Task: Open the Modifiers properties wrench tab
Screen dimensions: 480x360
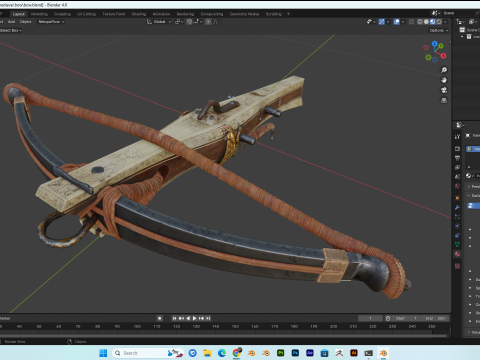Action: (457, 207)
